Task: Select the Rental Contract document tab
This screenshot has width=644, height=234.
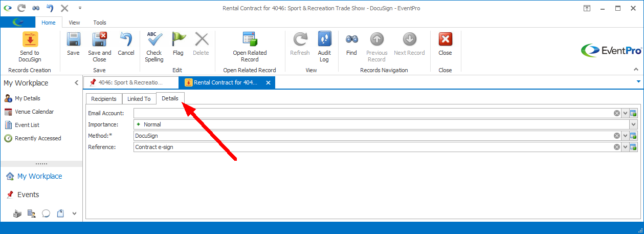Action: 227,82
